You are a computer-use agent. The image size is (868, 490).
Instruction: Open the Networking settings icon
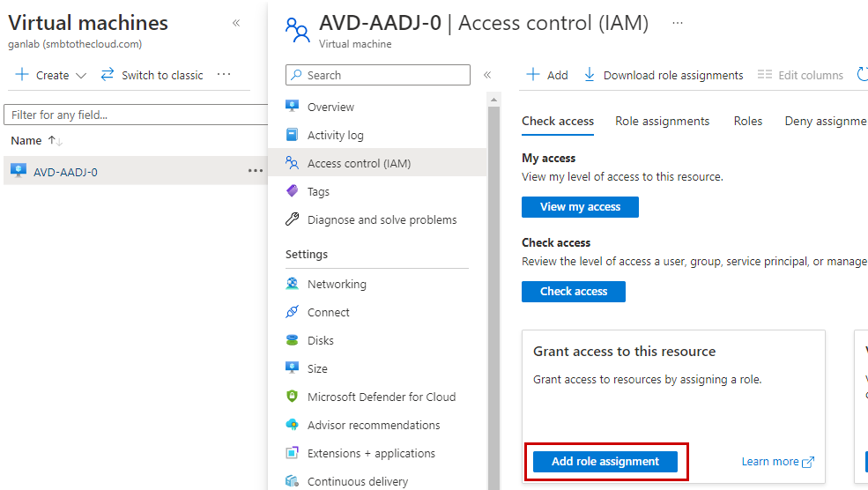293,284
